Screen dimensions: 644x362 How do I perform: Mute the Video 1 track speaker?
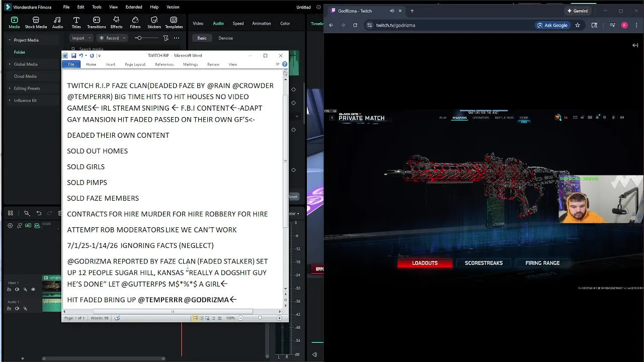pos(17,289)
